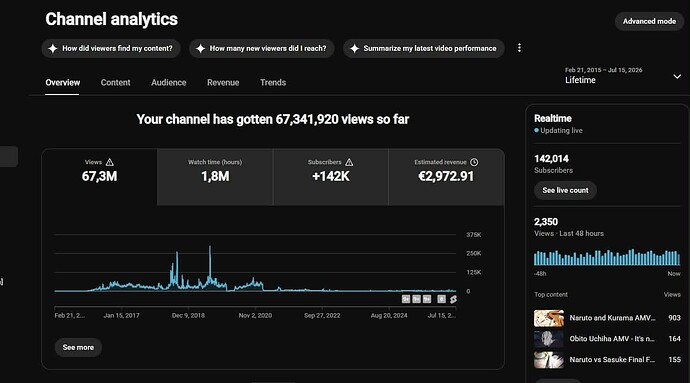Click the realtime 48-hour views bar chart
Screen dimensions: 690x383
(607, 257)
